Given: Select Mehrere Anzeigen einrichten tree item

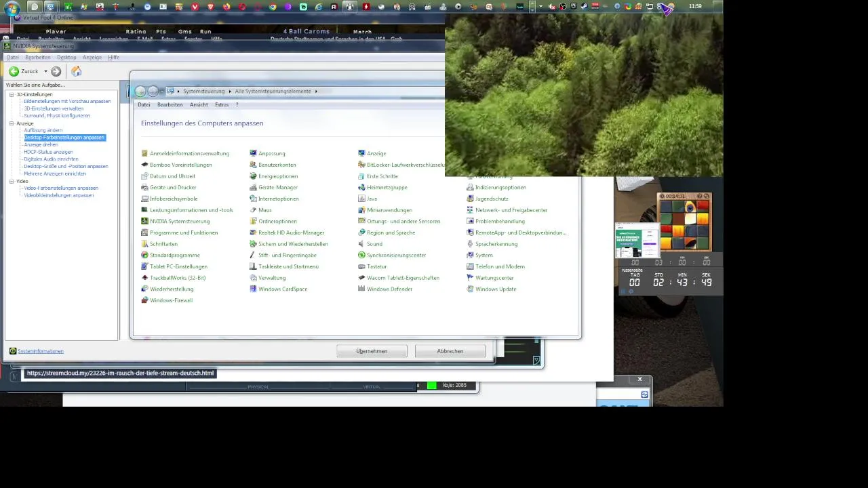Looking at the screenshot, I should 55,174.
